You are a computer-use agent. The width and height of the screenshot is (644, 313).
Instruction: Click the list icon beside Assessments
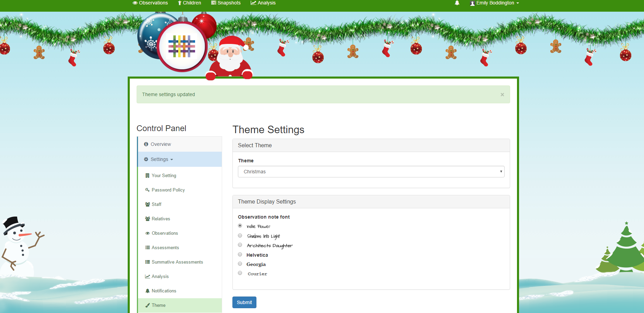click(147, 247)
